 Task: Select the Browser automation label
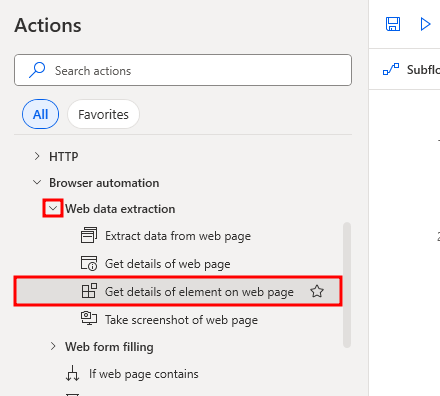[x=104, y=183]
